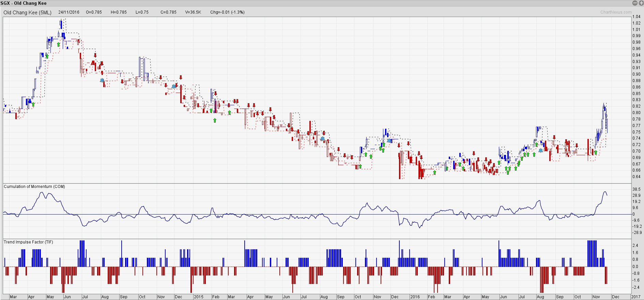Click the Cumulation of Momentum (COM) label
The image size is (644, 300).
pos(34,187)
